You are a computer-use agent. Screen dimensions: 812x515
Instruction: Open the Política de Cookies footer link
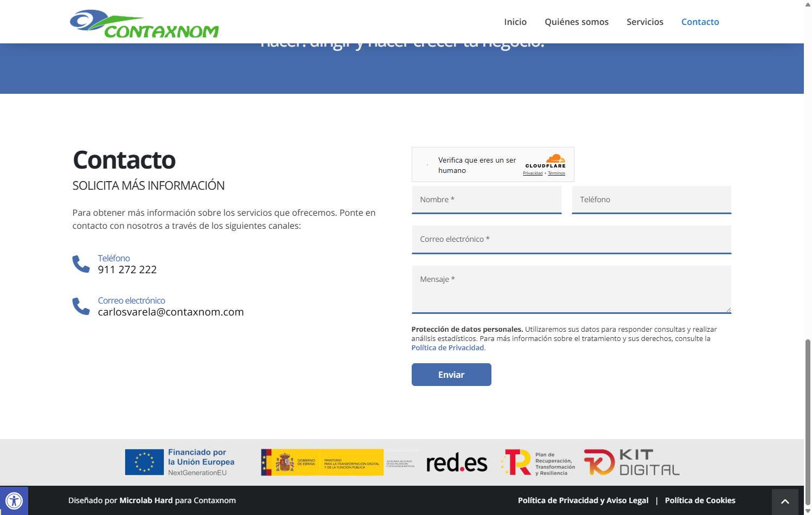click(x=700, y=500)
